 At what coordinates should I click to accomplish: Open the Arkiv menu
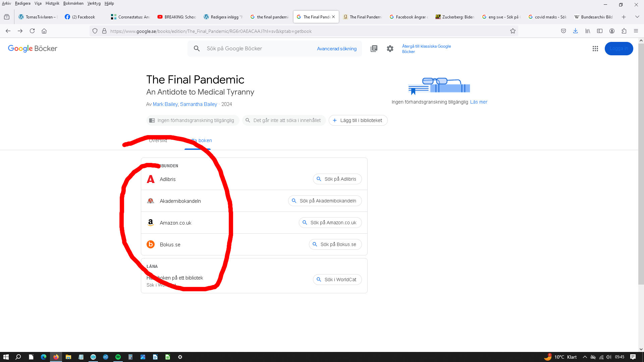[x=6, y=3]
